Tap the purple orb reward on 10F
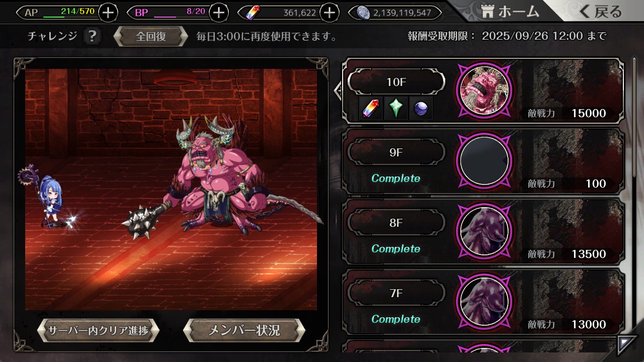The image size is (644, 362). pos(421,108)
